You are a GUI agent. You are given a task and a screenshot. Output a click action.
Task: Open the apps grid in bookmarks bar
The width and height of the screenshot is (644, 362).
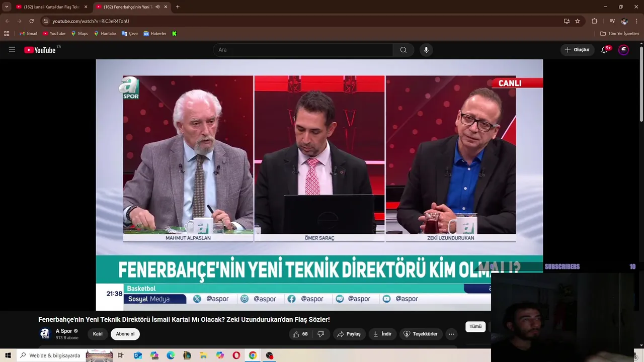click(x=7, y=34)
